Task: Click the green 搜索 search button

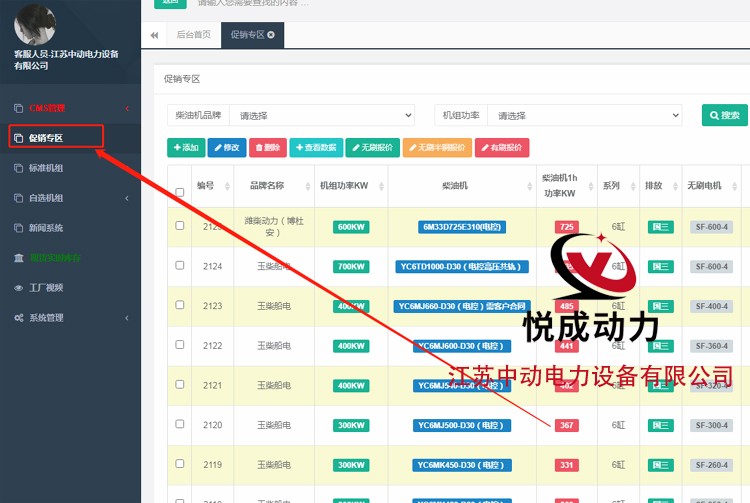Action: (x=724, y=115)
